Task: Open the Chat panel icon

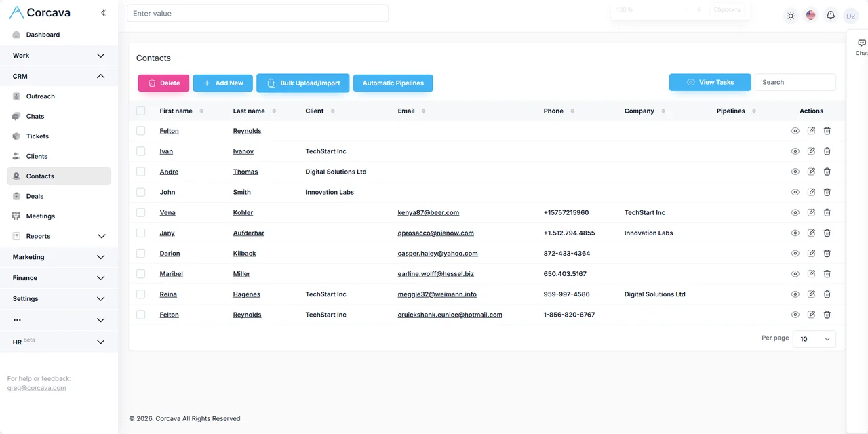Action: tap(861, 47)
